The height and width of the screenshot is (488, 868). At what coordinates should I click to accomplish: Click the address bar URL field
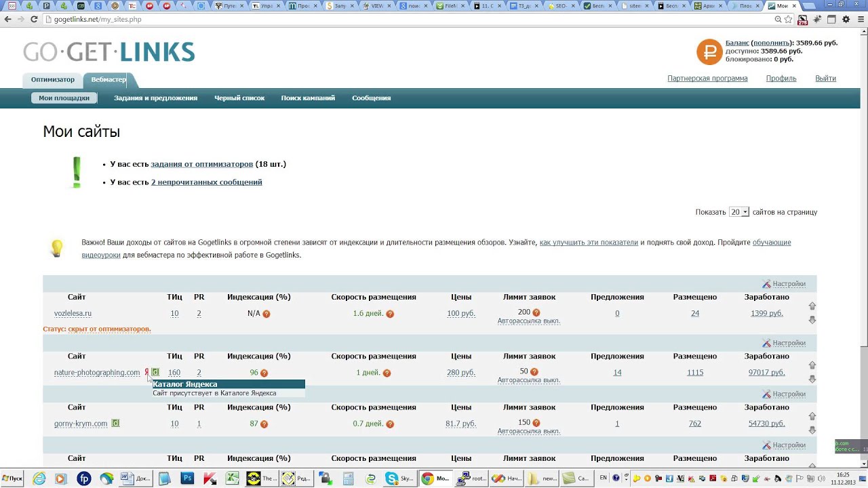[407, 20]
